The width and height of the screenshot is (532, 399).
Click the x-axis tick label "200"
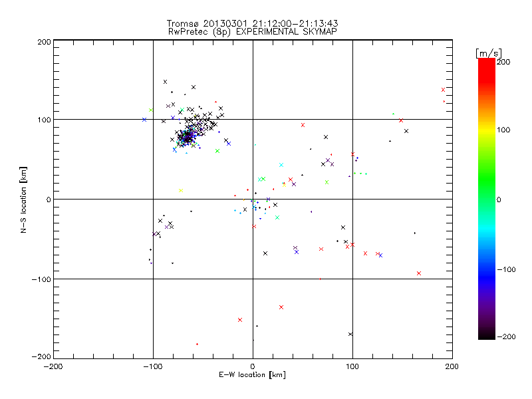coord(452,366)
